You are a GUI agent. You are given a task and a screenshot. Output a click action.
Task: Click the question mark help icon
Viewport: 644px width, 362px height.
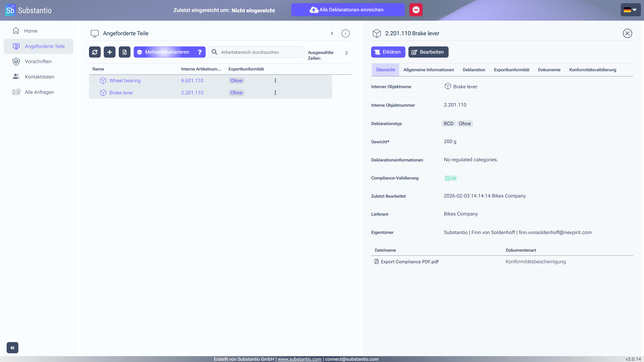(x=200, y=52)
